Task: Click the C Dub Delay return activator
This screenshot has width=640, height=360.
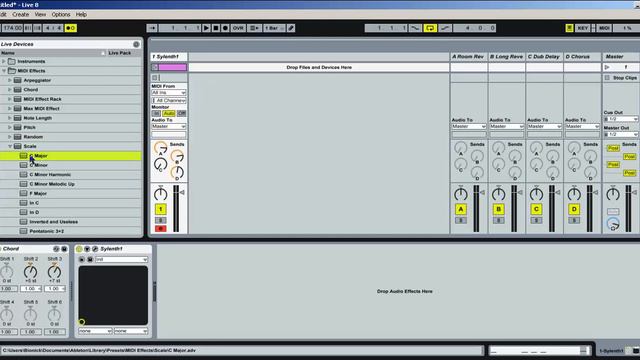Action: [536, 209]
